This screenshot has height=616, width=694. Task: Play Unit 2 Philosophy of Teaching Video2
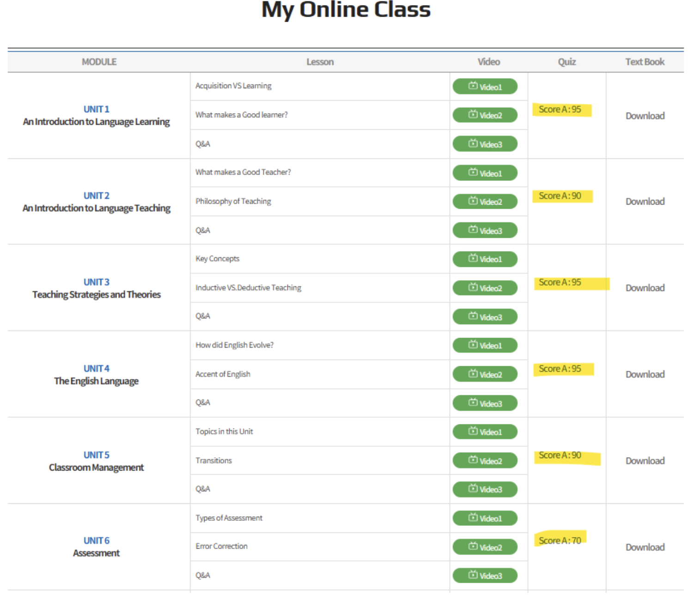pyautogui.click(x=485, y=201)
